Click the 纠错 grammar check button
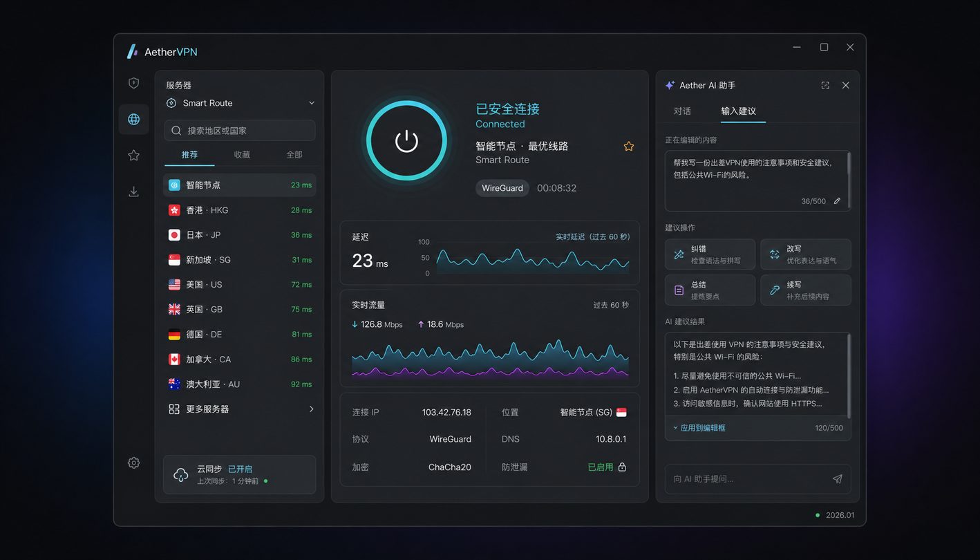 [710, 254]
